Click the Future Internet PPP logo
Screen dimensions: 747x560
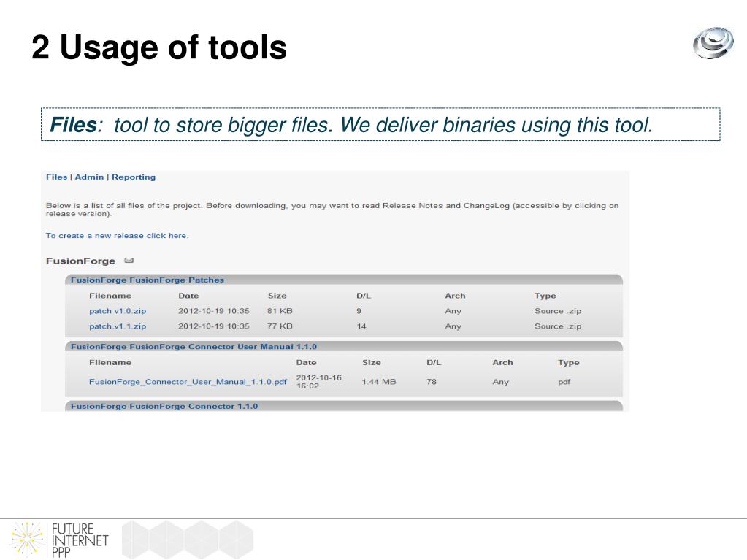[60, 540]
